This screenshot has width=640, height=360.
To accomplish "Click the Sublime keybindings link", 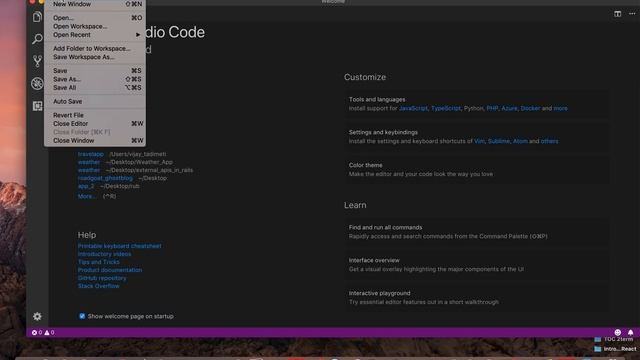I will tap(499, 141).
